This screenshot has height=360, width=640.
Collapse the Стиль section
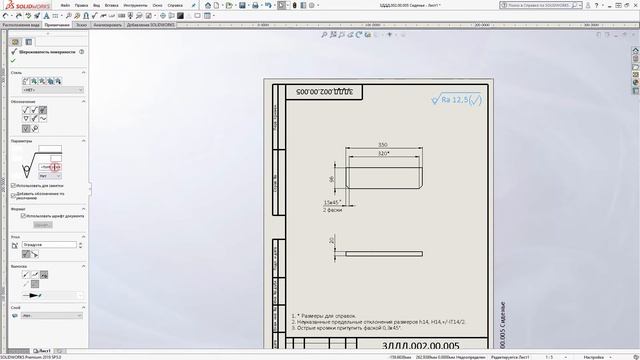click(84, 72)
